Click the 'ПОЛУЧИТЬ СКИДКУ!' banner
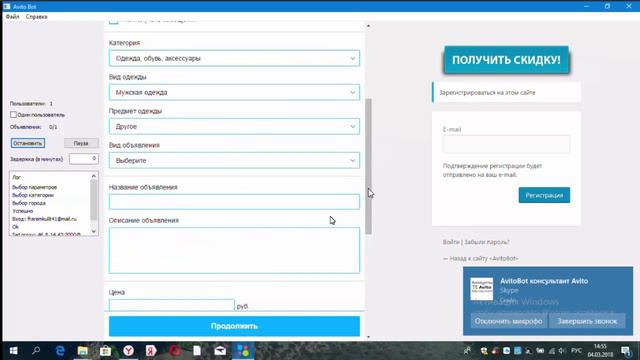The width and height of the screenshot is (640, 360). (506, 60)
